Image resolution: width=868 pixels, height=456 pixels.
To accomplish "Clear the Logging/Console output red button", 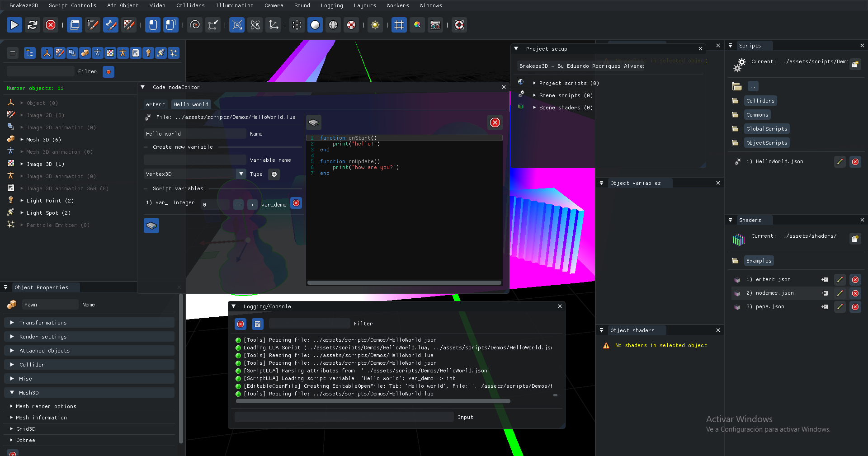I will tap(241, 324).
